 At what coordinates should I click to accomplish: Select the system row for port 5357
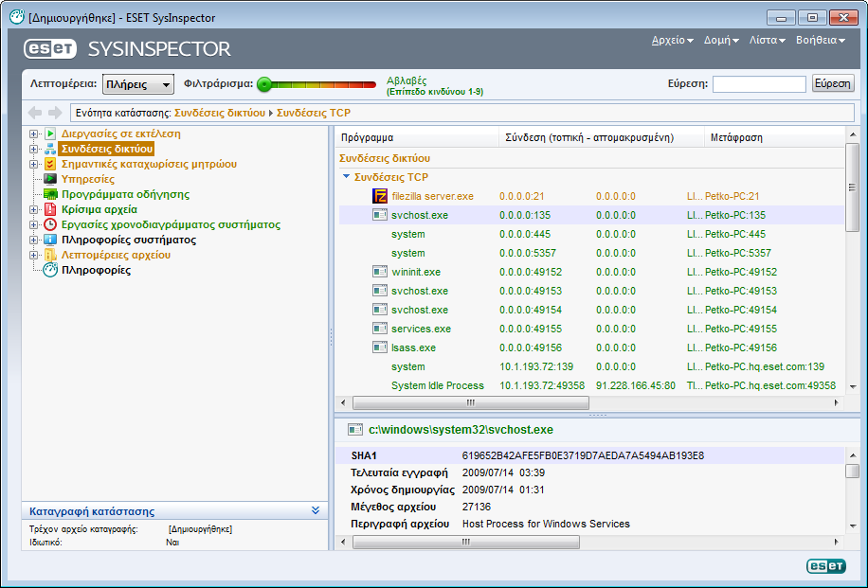pyautogui.click(x=591, y=253)
